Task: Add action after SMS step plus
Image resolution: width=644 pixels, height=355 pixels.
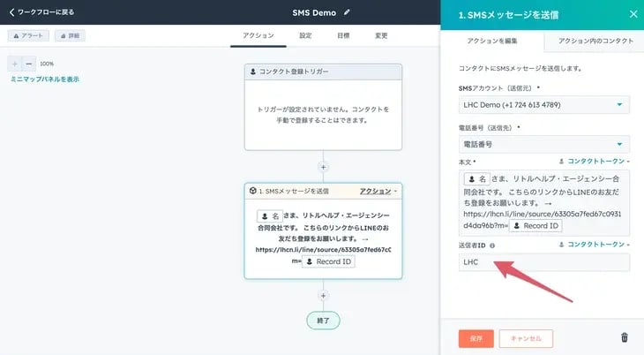Action: [x=323, y=295]
